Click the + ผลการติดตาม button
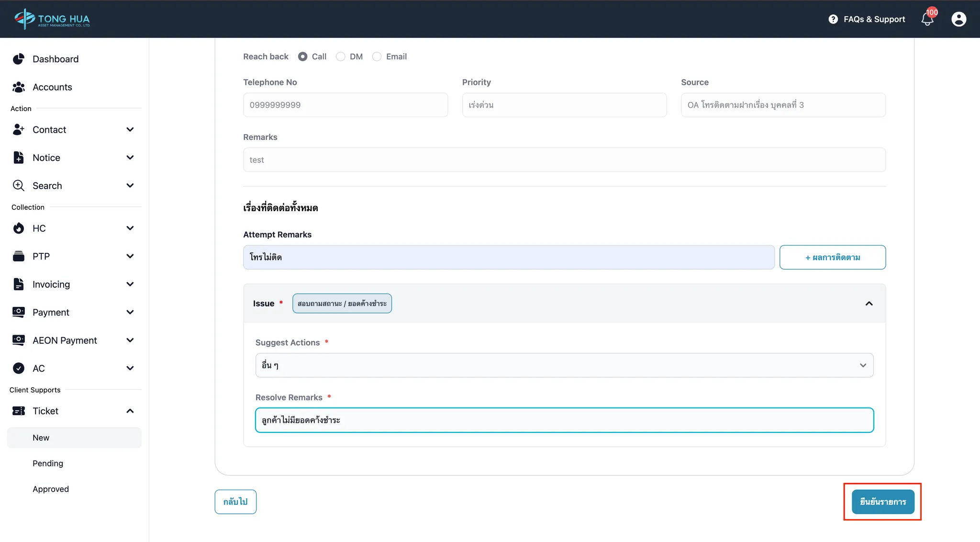This screenshot has height=542, width=980. tap(832, 257)
